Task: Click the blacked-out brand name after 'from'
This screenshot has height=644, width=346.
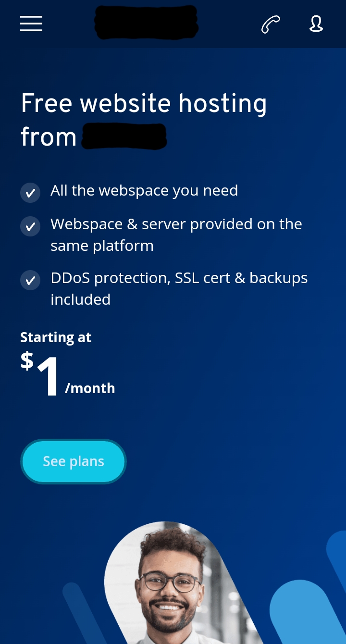Action: coord(124,136)
